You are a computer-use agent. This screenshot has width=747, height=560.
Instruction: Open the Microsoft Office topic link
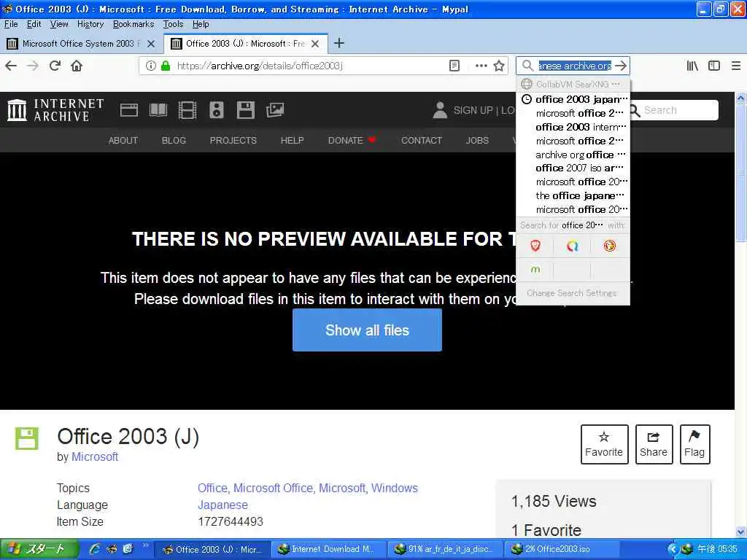coord(273,488)
